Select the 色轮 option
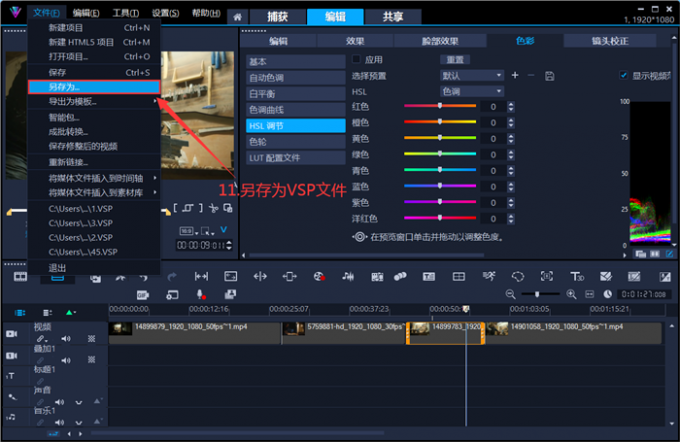680x442 pixels. [x=296, y=142]
